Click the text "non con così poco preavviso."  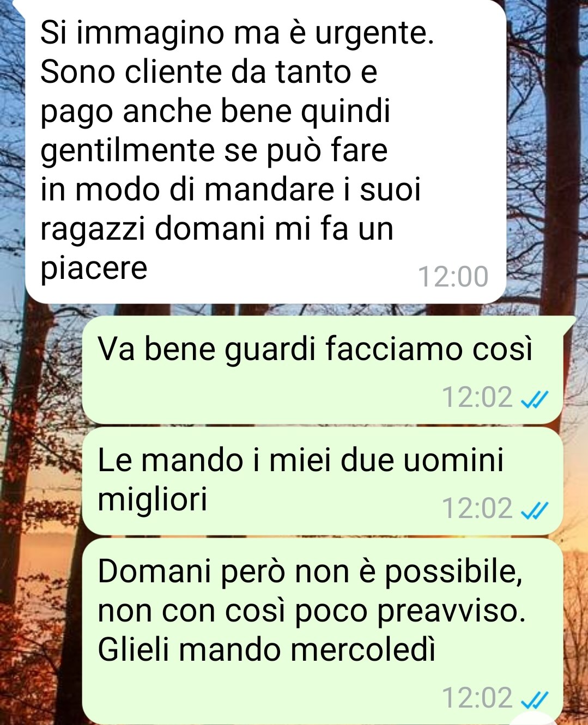(312, 611)
